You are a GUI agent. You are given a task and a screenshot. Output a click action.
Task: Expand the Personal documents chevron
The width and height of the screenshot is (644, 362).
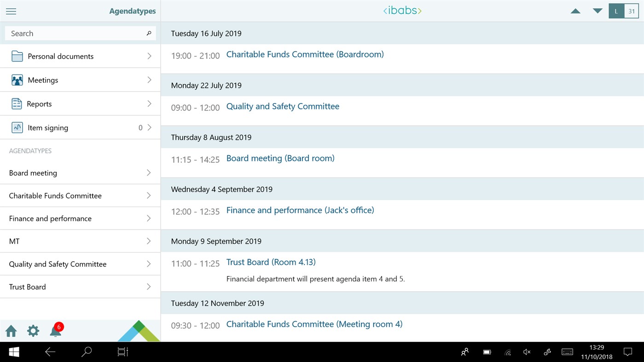[x=149, y=56]
